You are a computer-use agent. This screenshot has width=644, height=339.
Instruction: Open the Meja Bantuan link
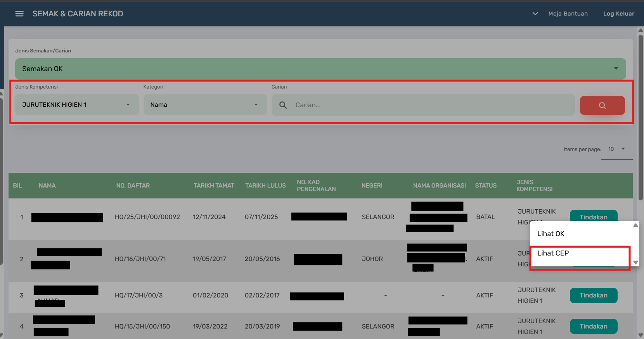click(568, 14)
